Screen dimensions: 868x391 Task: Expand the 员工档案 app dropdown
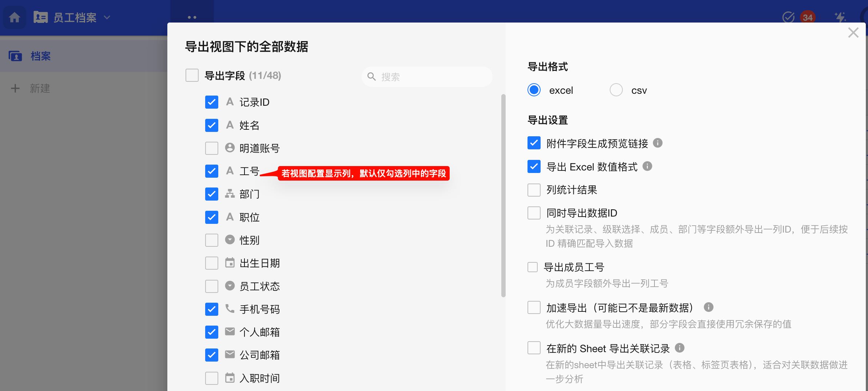[107, 17]
